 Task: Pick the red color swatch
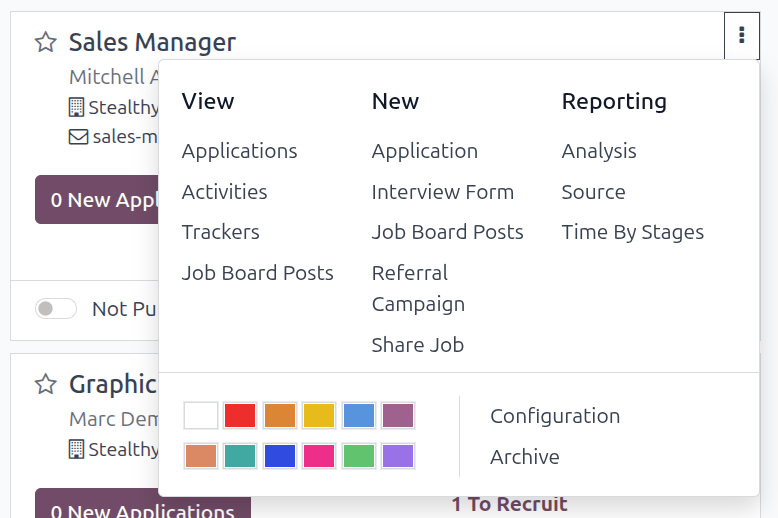point(240,416)
